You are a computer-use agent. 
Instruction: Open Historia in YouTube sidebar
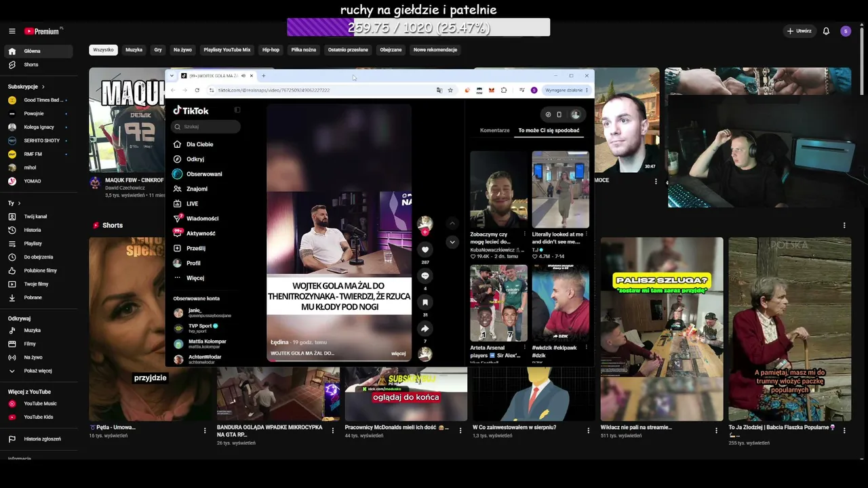tap(38, 230)
